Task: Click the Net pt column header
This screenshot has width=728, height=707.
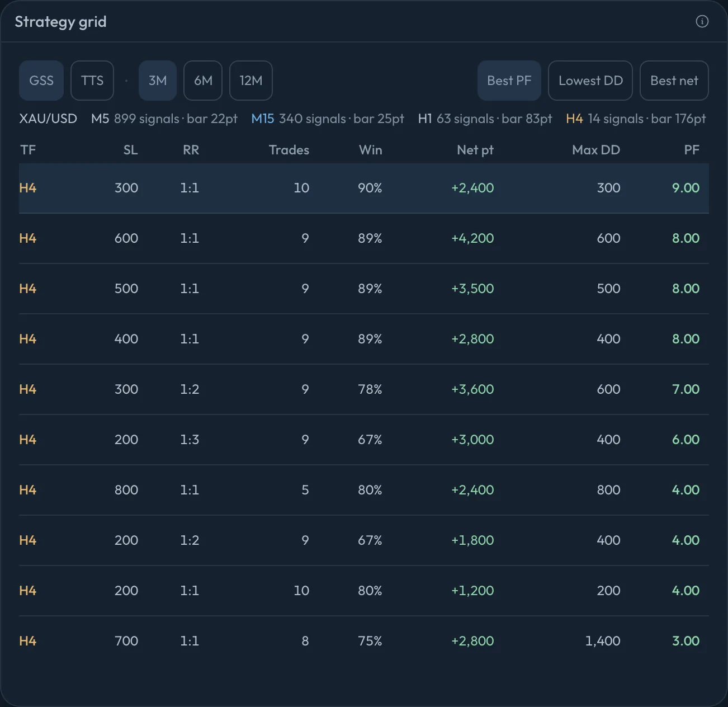Action: click(x=475, y=150)
